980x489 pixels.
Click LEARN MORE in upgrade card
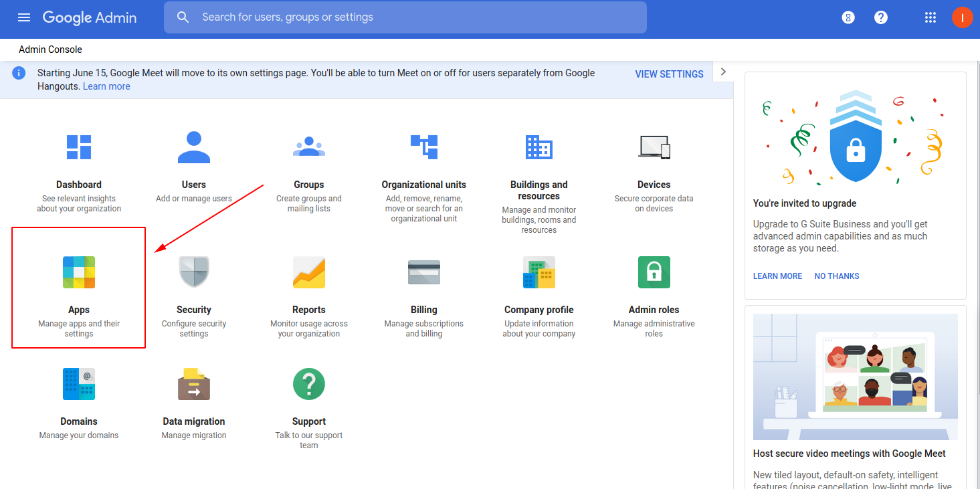tap(777, 276)
